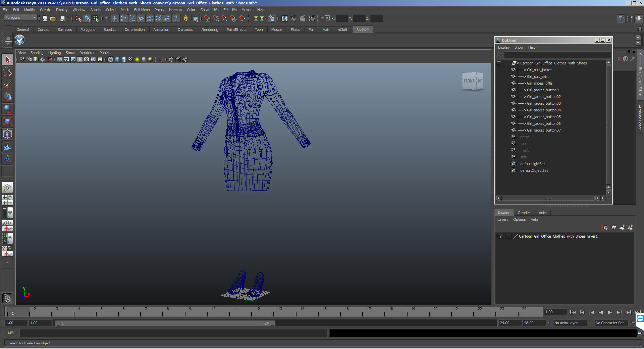Select Girl_shoes_offis in Outliner

coord(540,83)
